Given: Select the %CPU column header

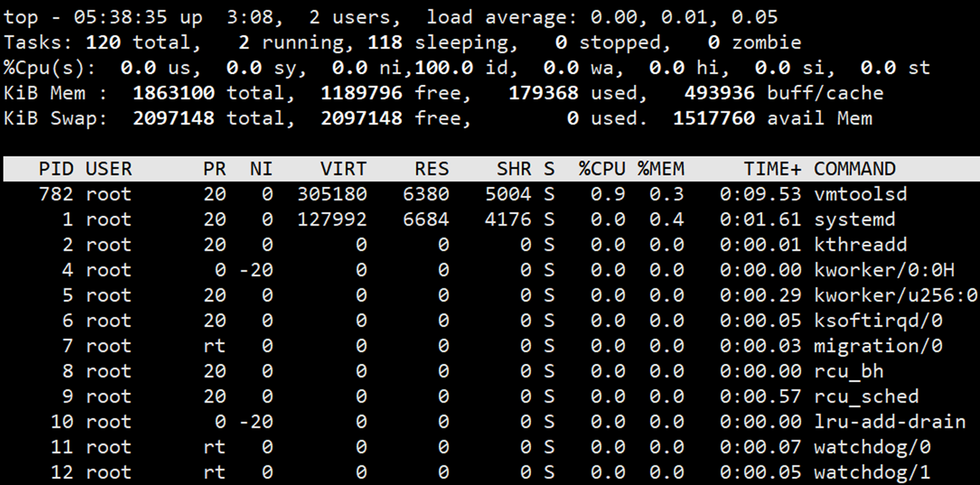Looking at the screenshot, I should click(x=602, y=169).
